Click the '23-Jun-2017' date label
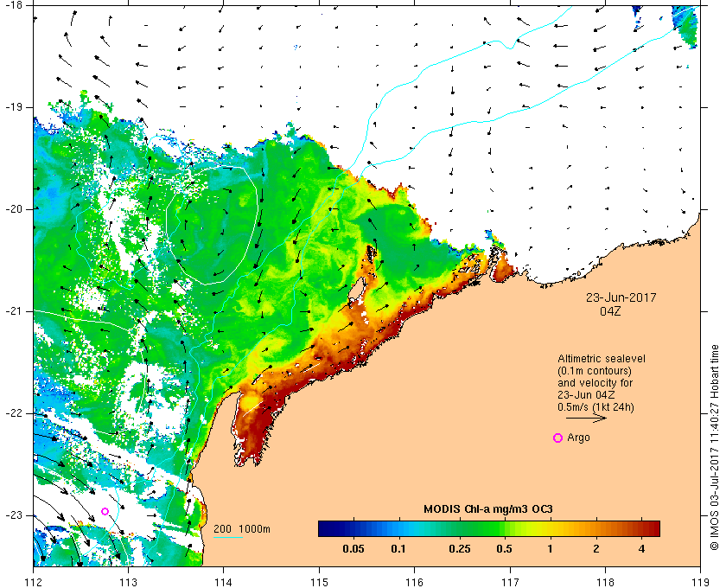Viewport: 726px width, 588px height. [621, 297]
